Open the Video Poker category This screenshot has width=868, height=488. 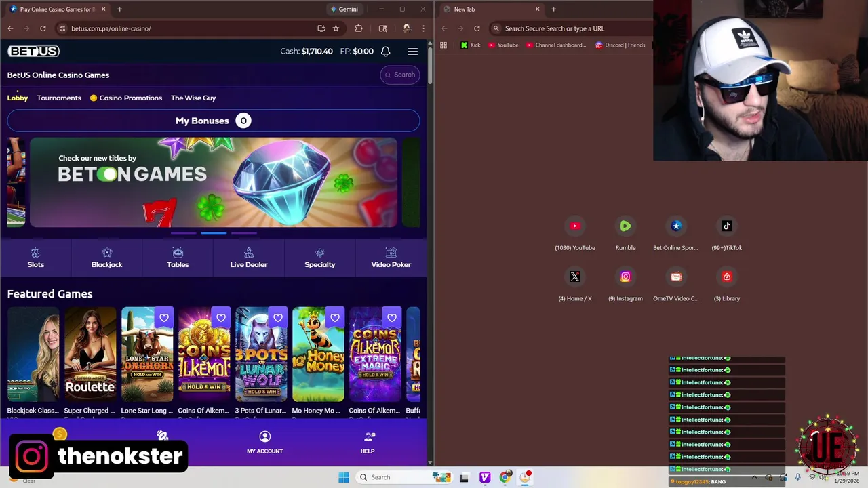[391, 258]
